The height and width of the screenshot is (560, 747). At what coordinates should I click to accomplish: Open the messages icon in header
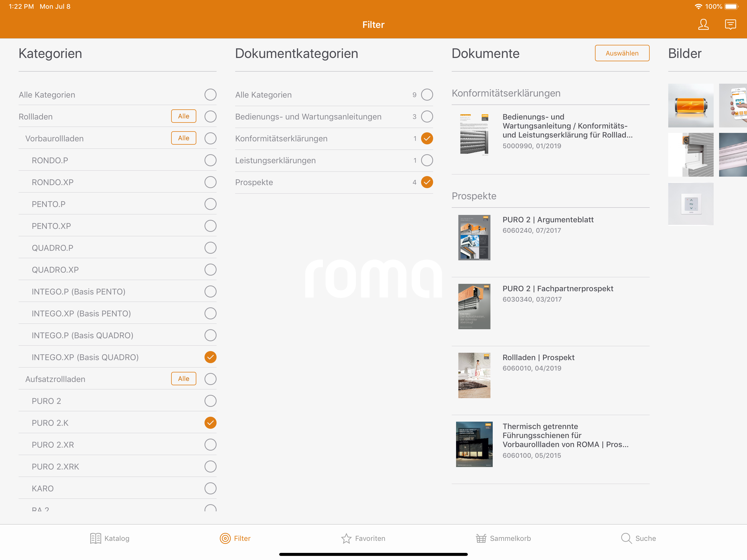(730, 24)
